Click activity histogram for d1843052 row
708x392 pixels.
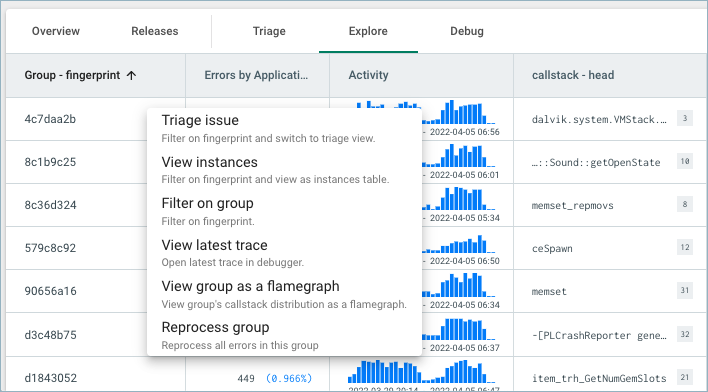pos(421,372)
